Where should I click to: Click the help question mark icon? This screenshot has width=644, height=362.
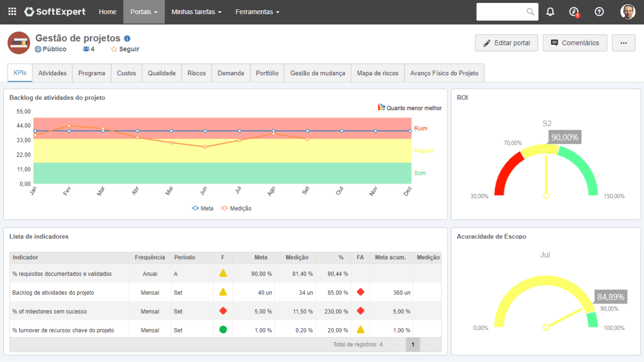pos(599,12)
